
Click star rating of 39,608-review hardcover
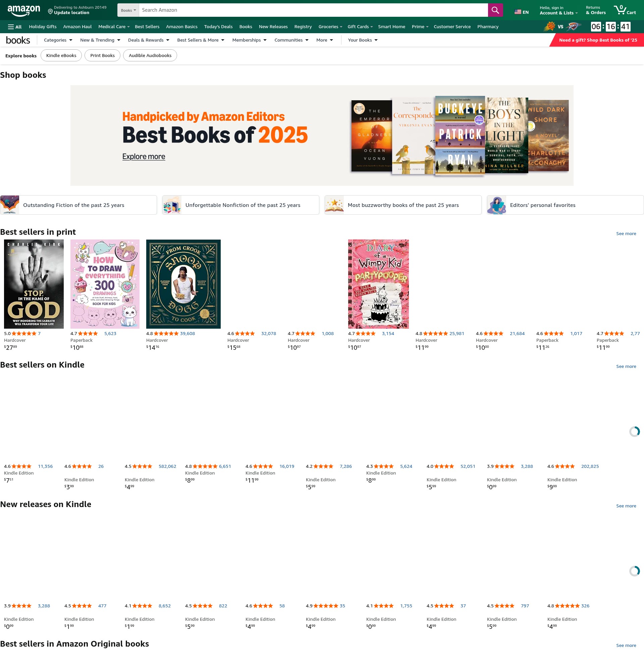tap(166, 333)
